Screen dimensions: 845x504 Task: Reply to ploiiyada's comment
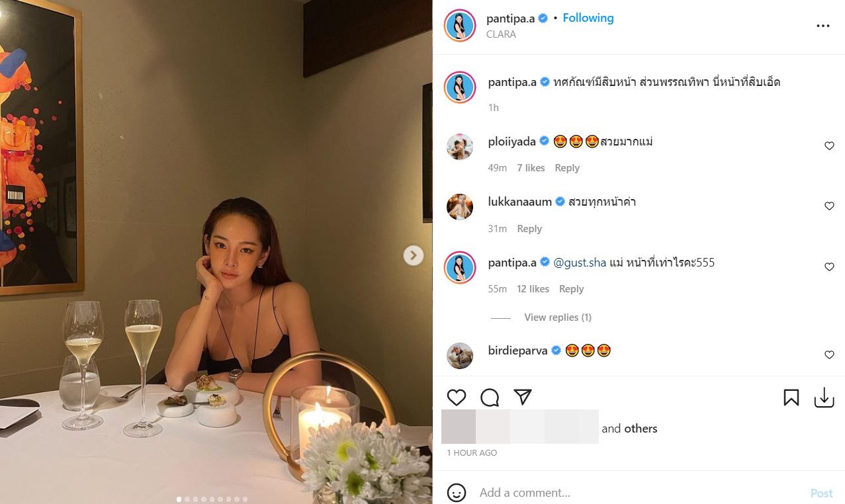pos(567,168)
